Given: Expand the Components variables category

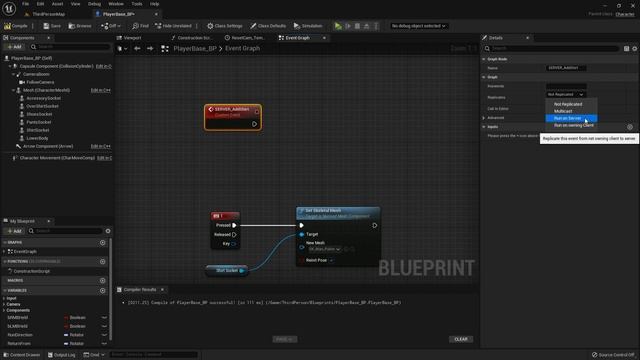Looking at the screenshot, I should coord(4,310).
